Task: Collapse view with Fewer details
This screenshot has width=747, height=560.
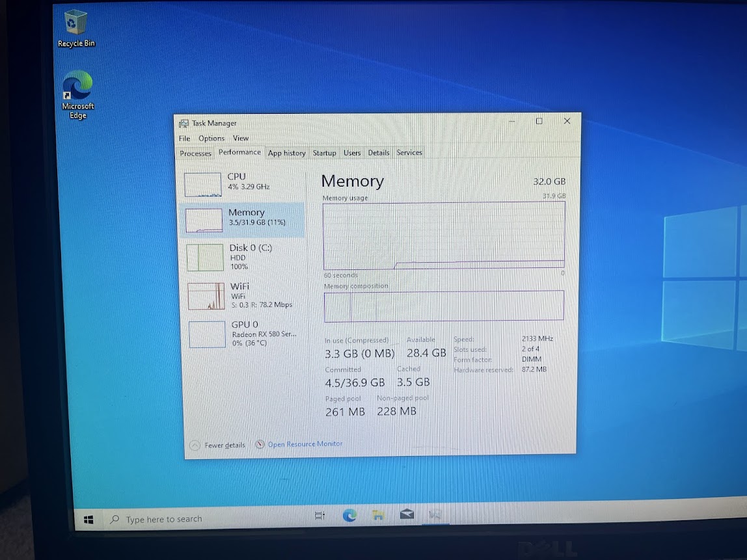Action: tap(219, 446)
